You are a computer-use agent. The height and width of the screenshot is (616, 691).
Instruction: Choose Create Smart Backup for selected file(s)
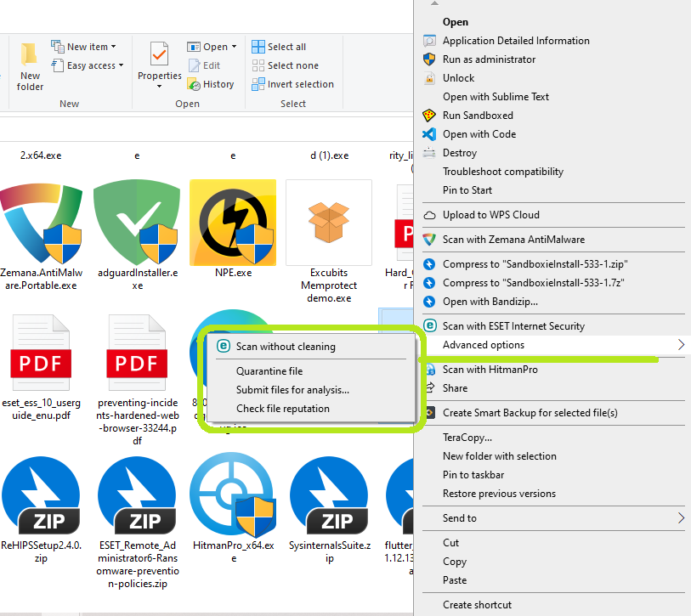[x=552, y=413]
